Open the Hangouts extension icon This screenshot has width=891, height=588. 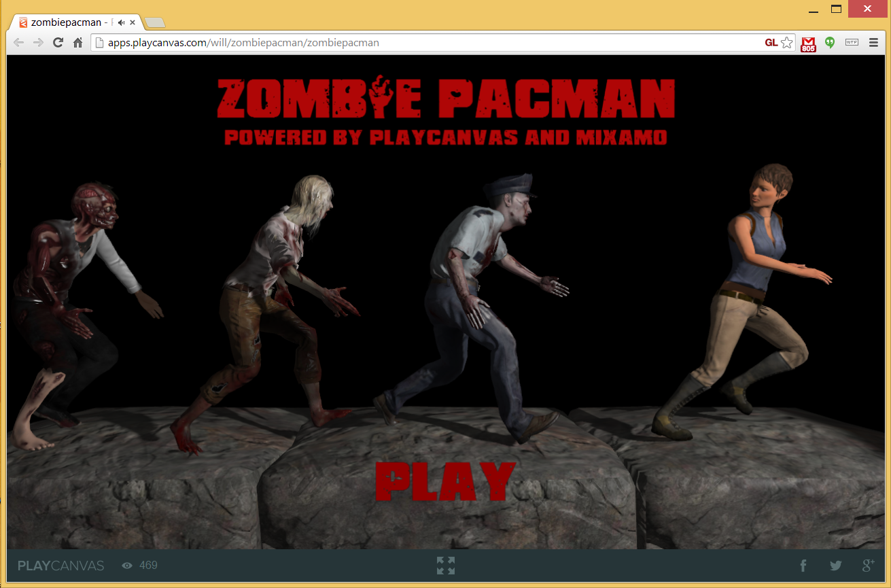coord(830,42)
